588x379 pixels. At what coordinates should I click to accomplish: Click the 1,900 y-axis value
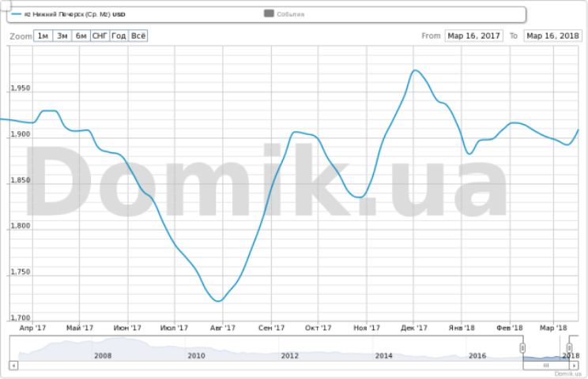click(21, 134)
